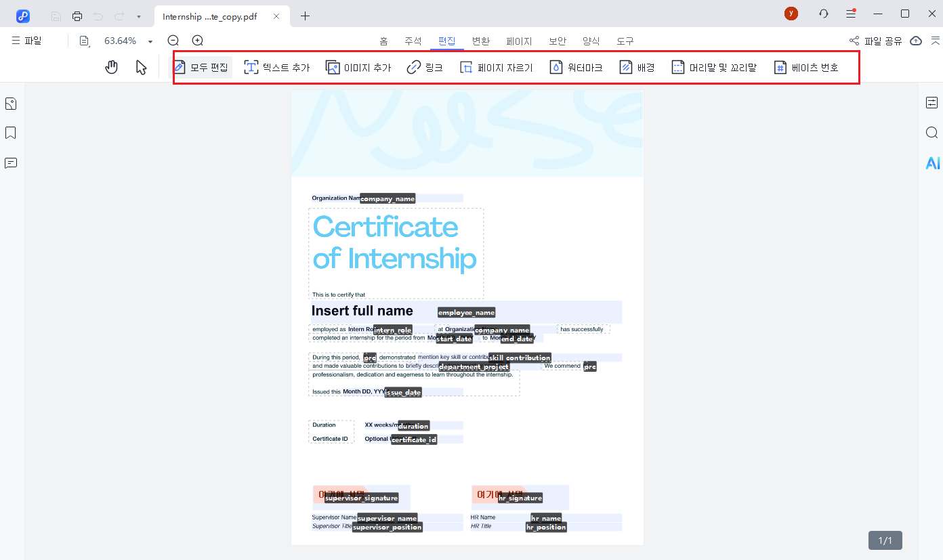
Task: Click the employee_name form field
Action: click(466, 312)
